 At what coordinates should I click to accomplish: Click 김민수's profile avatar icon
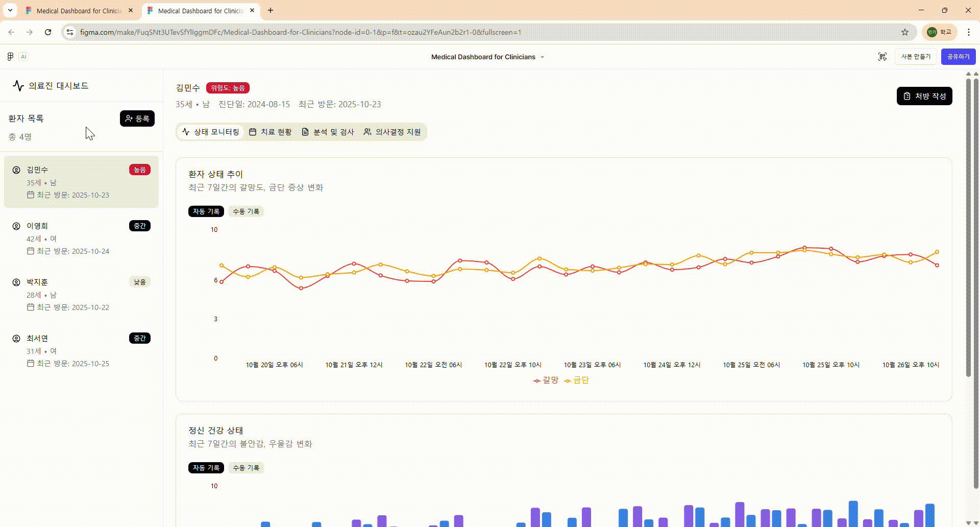coord(16,169)
